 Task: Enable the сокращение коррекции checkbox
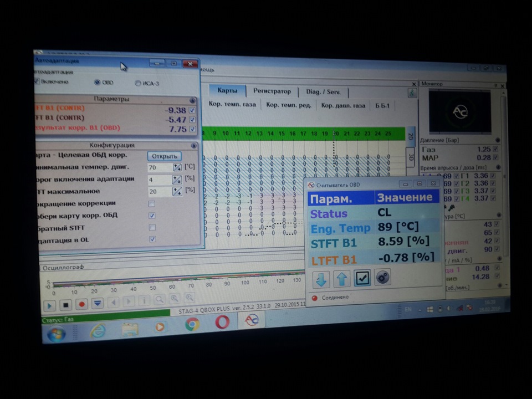click(x=152, y=203)
